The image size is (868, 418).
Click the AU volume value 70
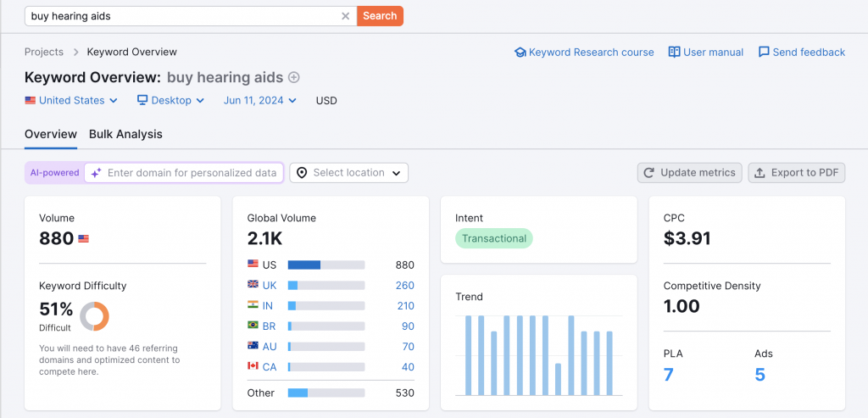[408, 347]
